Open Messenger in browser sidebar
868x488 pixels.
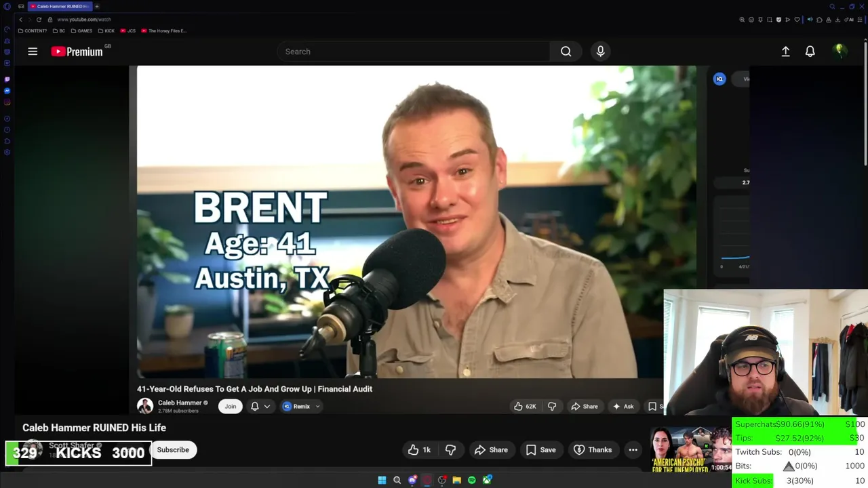7,91
